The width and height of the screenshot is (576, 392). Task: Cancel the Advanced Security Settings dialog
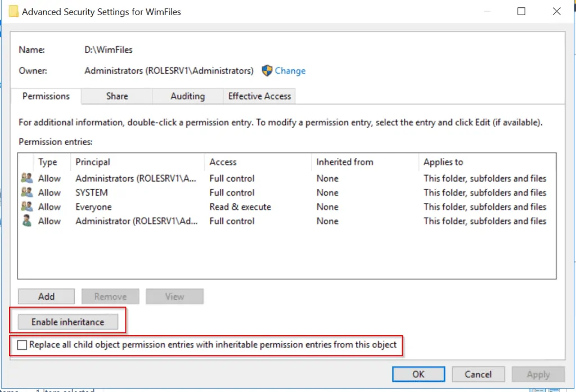478,374
